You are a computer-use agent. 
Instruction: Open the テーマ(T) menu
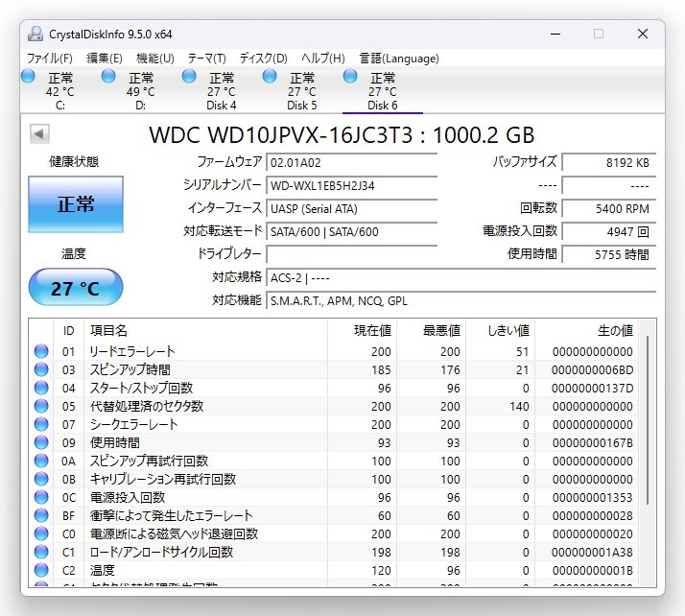[206, 59]
